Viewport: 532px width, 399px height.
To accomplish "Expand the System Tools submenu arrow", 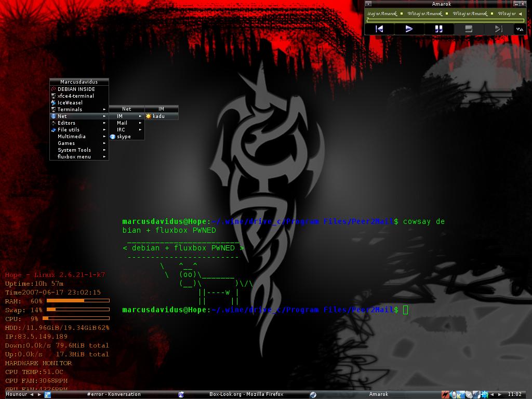I will point(104,150).
